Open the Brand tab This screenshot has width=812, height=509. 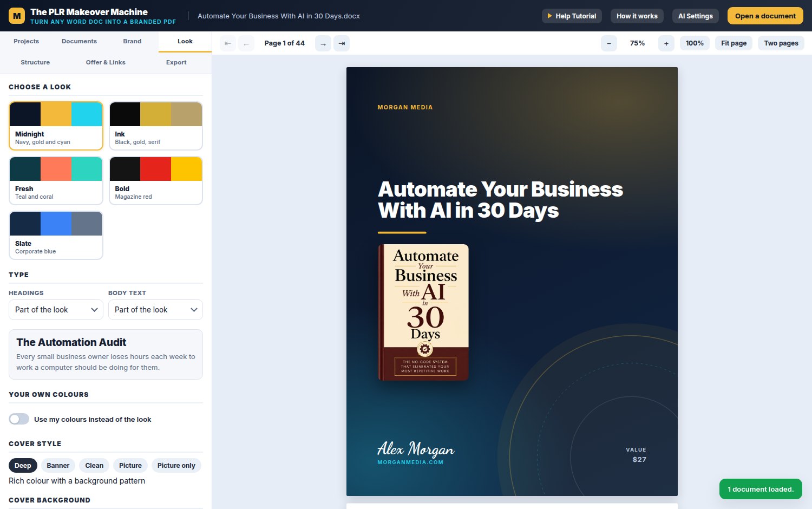pyautogui.click(x=132, y=41)
